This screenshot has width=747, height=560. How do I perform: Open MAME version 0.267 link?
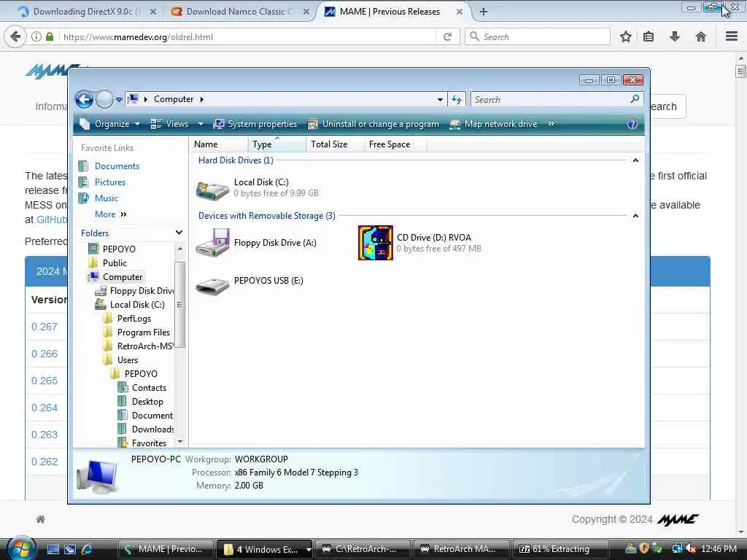tap(44, 327)
